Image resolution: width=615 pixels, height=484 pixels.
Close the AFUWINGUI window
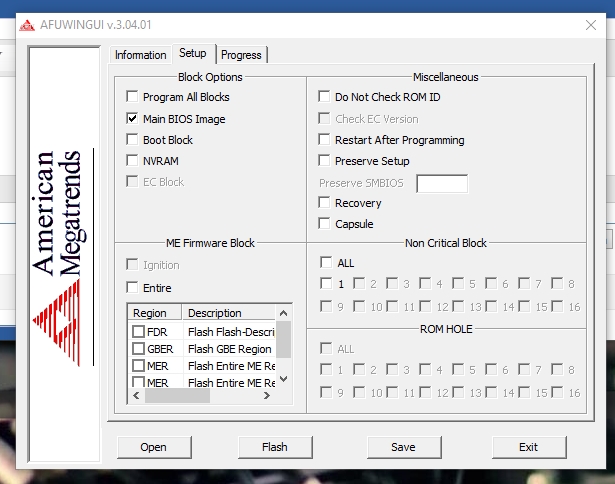[591, 25]
